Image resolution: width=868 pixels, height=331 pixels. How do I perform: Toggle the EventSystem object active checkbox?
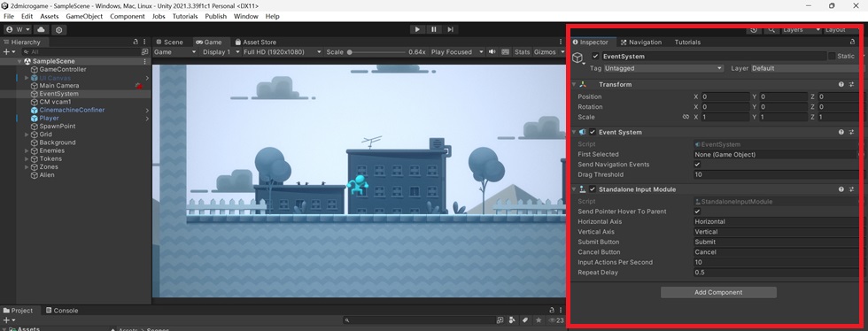(595, 56)
